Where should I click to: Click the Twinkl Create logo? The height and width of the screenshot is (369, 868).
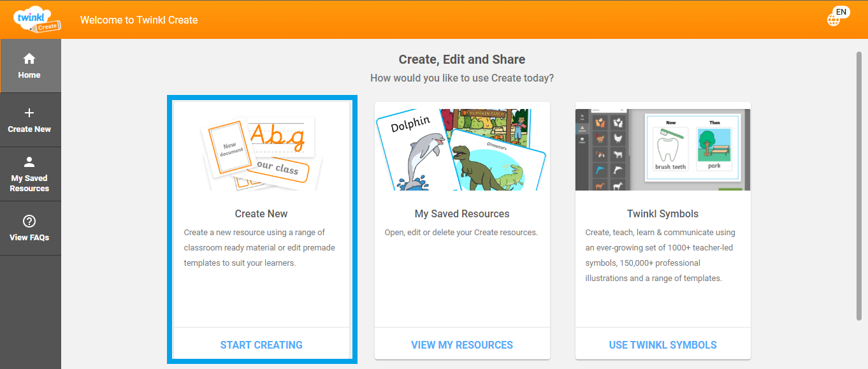click(x=36, y=19)
